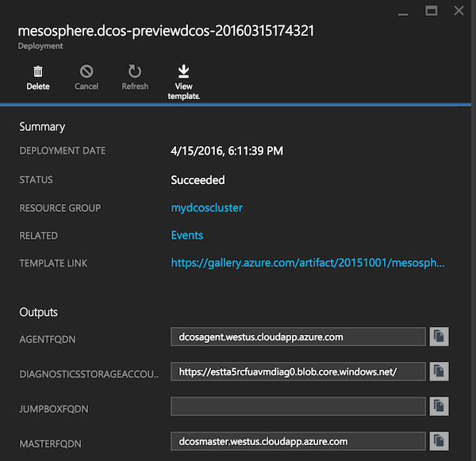Copy the JUMPBOXFQDN output value
476x461 pixels.
tap(439, 406)
